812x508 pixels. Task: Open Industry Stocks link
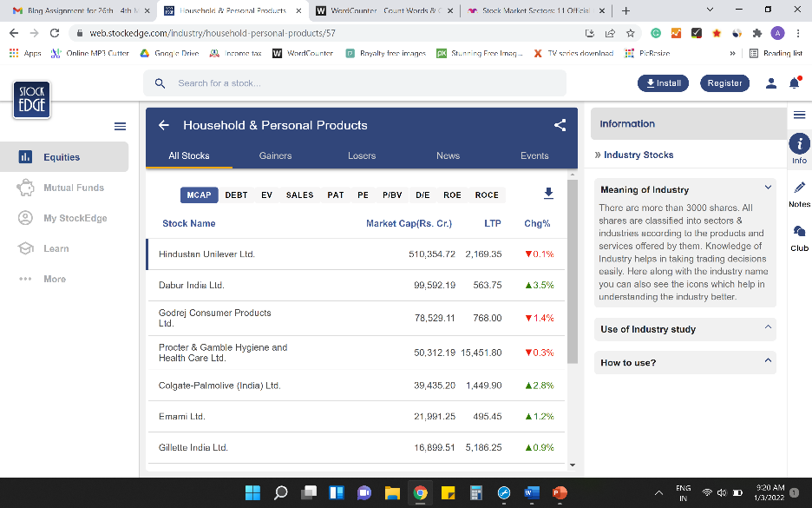pyautogui.click(x=638, y=155)
